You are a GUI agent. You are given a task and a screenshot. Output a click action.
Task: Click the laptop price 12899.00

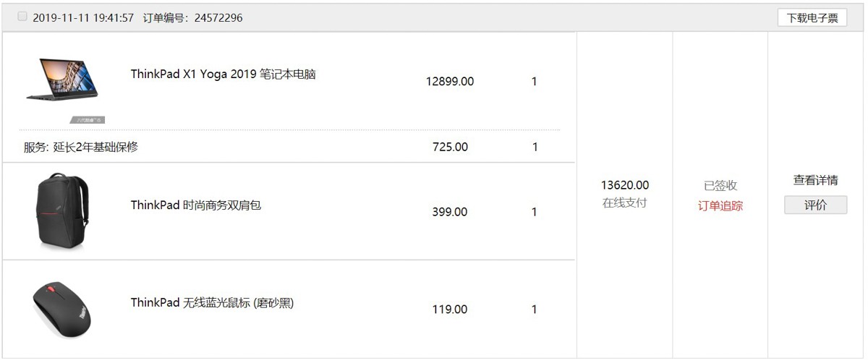(450, 81)
